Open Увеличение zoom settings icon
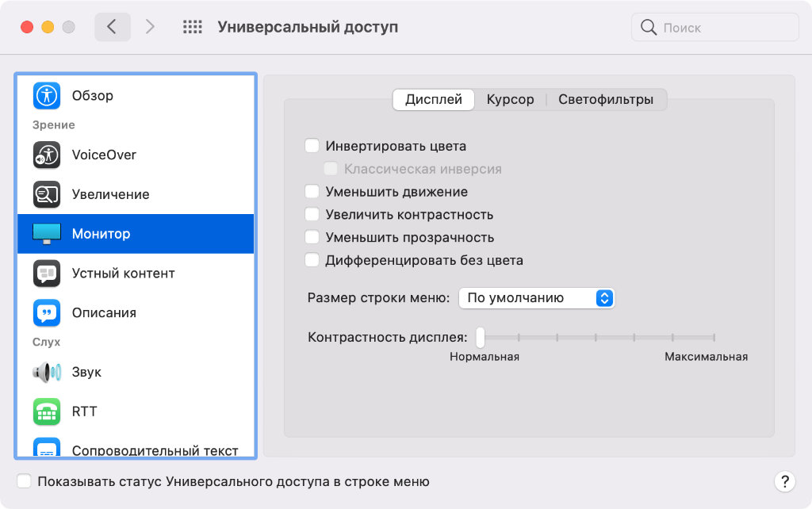812x509 pixels. point(47,194)
